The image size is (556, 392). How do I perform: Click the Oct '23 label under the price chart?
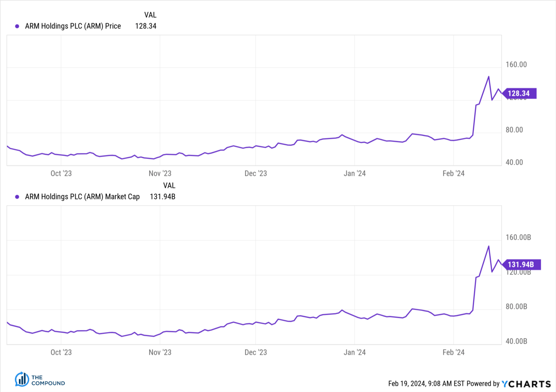(61, 173)
